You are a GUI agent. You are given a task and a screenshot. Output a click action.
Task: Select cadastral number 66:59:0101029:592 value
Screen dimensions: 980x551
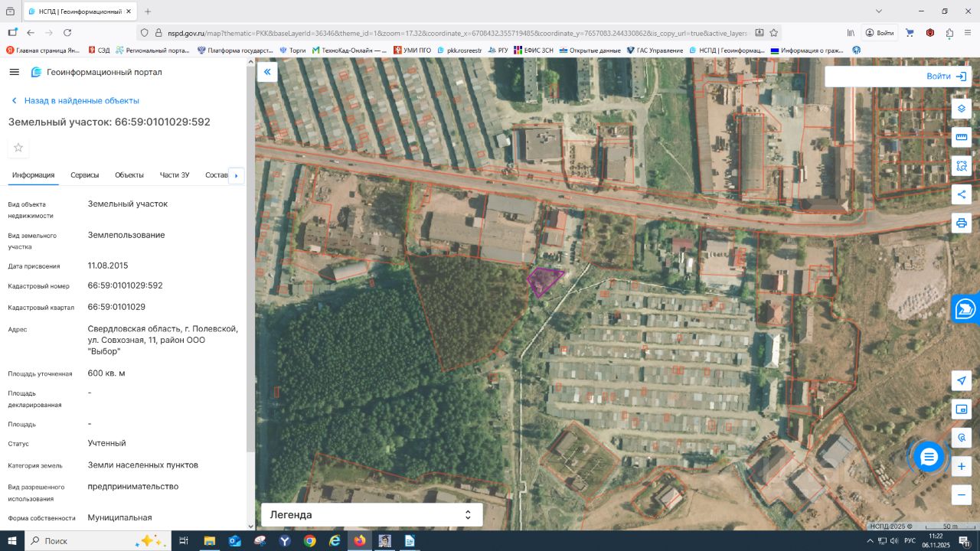tap(126, 285)
